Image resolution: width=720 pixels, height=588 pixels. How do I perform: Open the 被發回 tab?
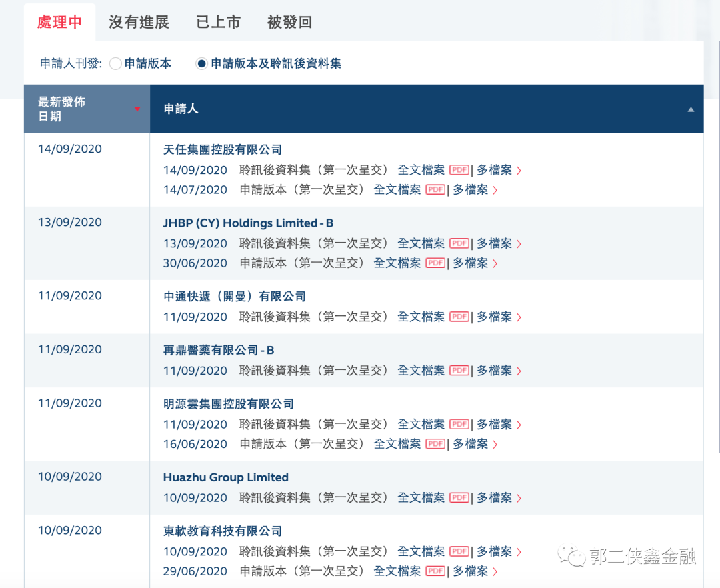[x=290, y=22]
